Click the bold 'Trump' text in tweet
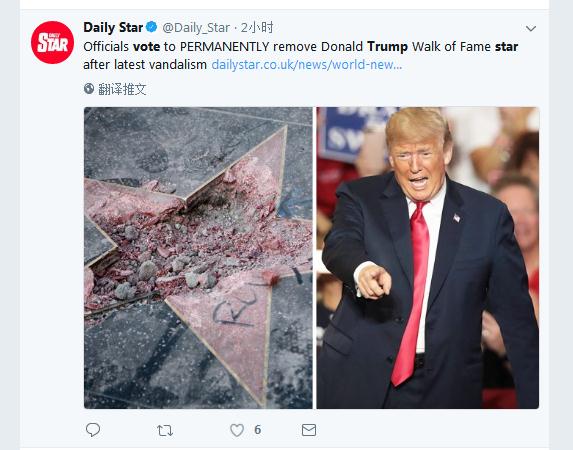 pyautogui.click(x=387, y=47)
